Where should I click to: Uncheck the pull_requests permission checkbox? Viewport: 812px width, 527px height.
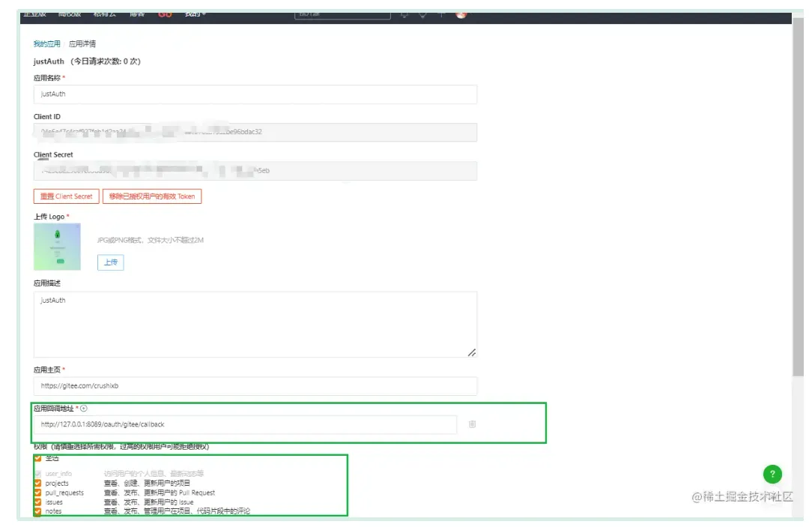coord(37,493)
